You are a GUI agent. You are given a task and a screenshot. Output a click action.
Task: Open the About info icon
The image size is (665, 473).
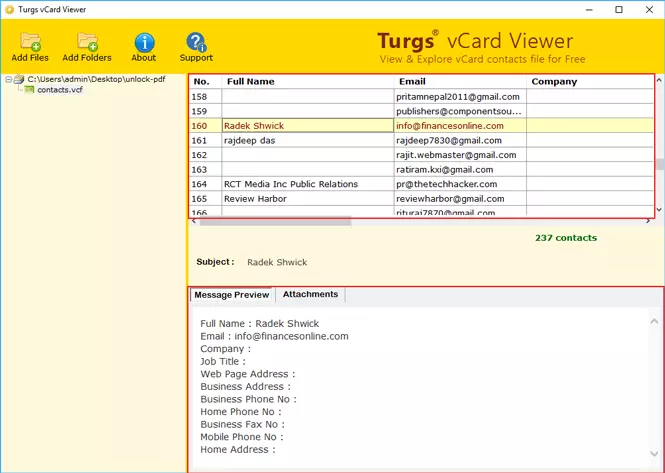point(144,42)
